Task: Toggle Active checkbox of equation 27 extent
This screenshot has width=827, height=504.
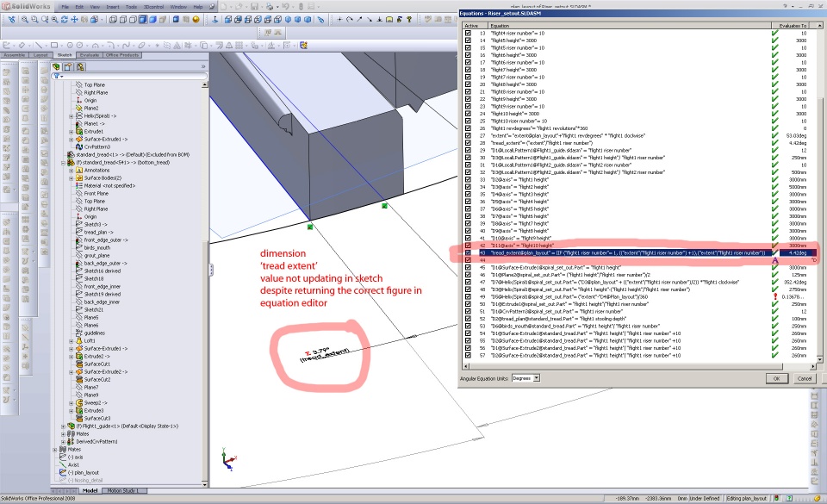Action: [x=468, y=135]
